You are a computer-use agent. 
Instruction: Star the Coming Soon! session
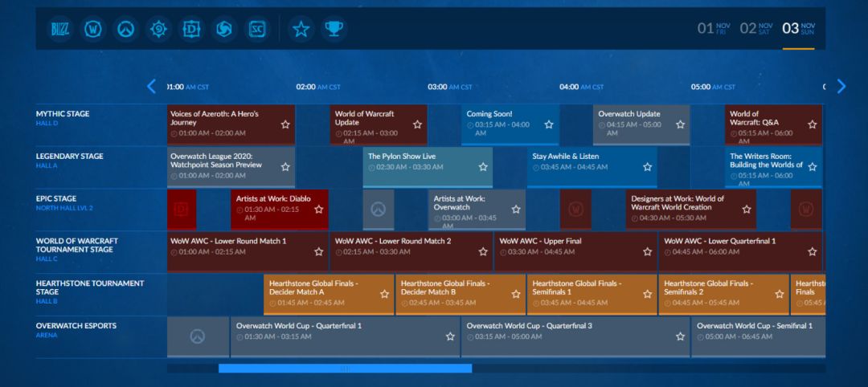point(549,124)
